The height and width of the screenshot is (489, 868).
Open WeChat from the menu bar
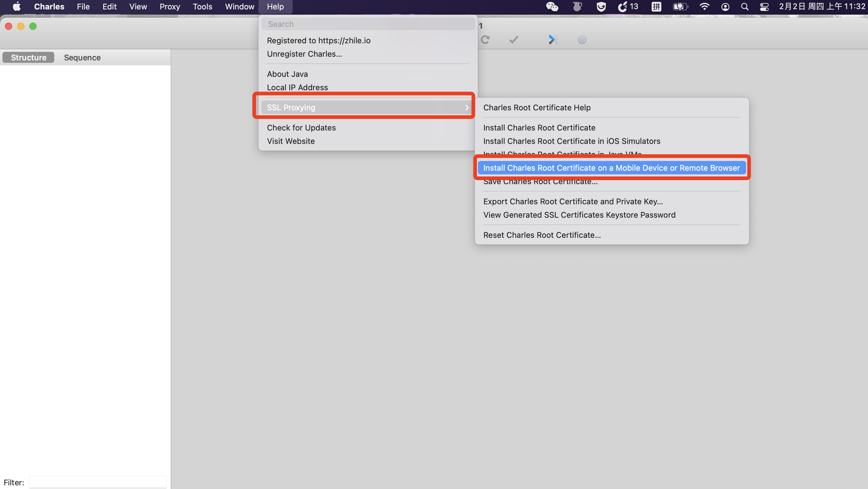(x=552, y=7)
